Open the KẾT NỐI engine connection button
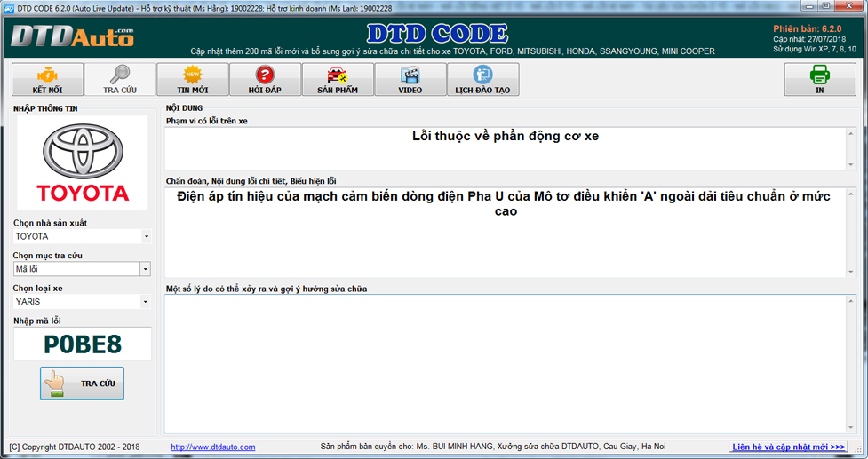Image resolution: width=868 pixels, height=459 pixels. [48, 80]
